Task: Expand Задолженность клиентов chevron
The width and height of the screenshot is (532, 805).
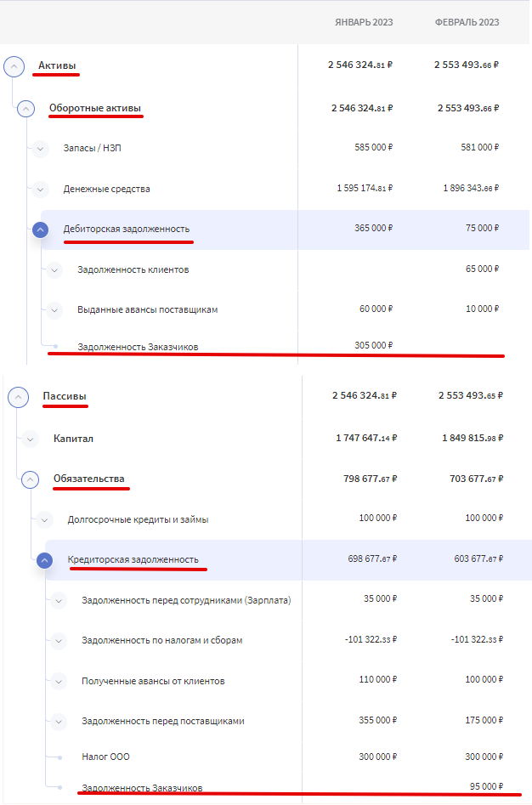Action: pos(54,270)
